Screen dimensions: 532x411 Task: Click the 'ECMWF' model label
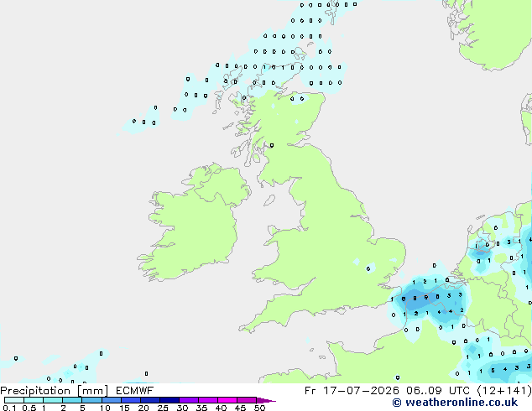(135, 391)
